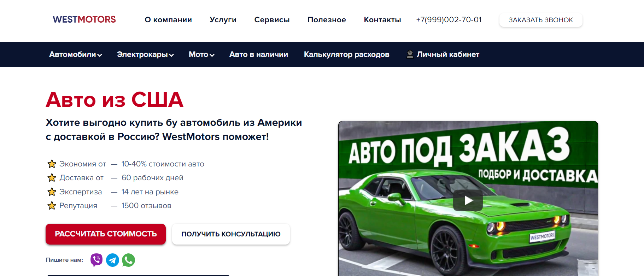Click the ПОЛУЧИТЬ КОНСУЛЬТАЦИЮ button
Image resolution: width=644 pixels, height=276 pixels.
(x=231, y=234)
